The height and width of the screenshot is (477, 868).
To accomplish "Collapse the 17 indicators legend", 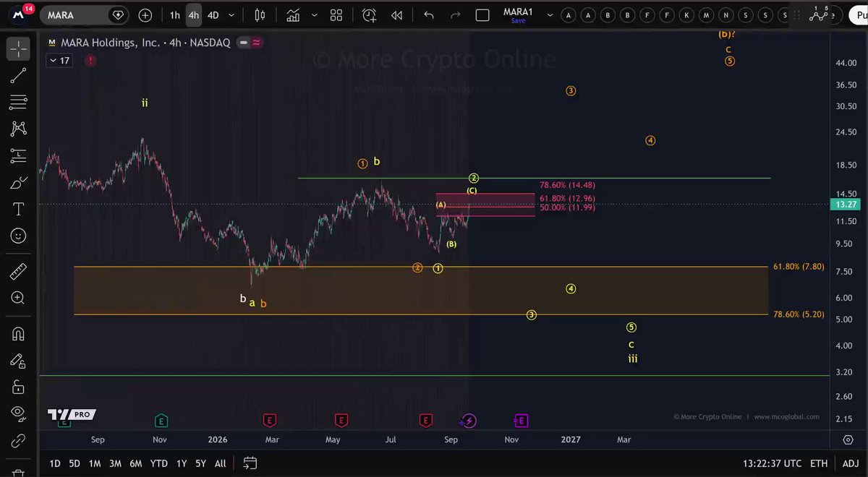I will point(60,61).
